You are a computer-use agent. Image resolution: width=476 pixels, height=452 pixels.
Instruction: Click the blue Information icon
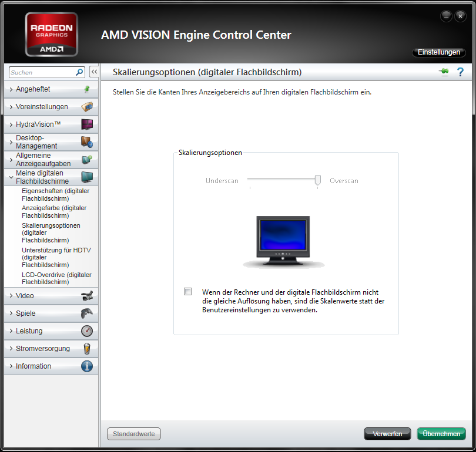coord(87,366)
